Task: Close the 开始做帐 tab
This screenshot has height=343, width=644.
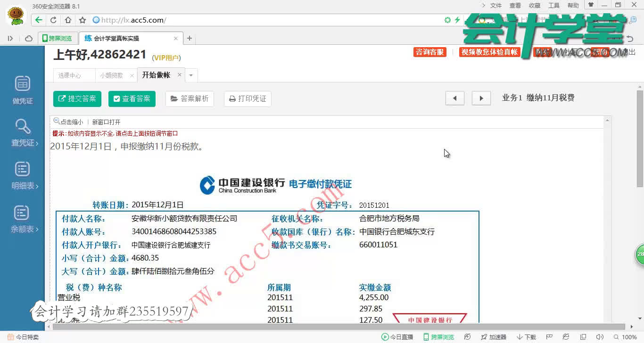Action: (x=179, y=75)
